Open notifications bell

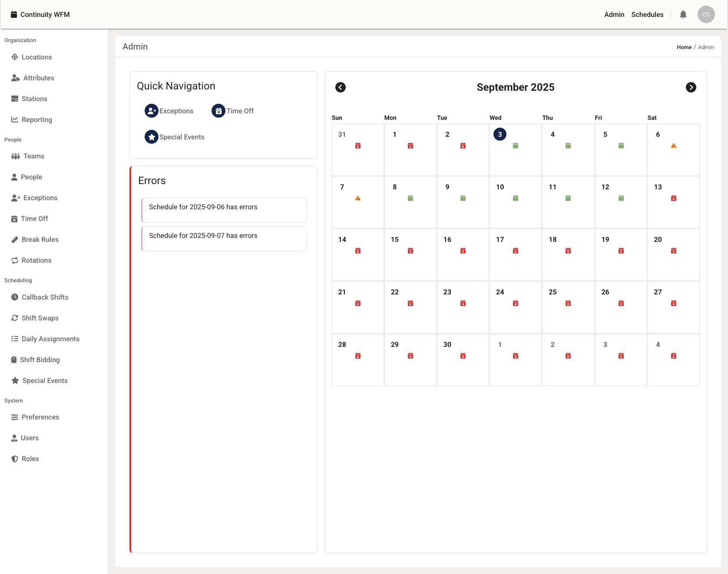pyautogui.click(x=683, y=14)
